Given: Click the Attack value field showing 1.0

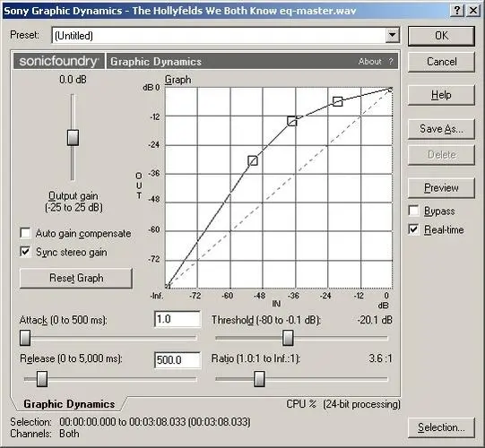Looking at the screenshot, I should [x=178, y=319].
